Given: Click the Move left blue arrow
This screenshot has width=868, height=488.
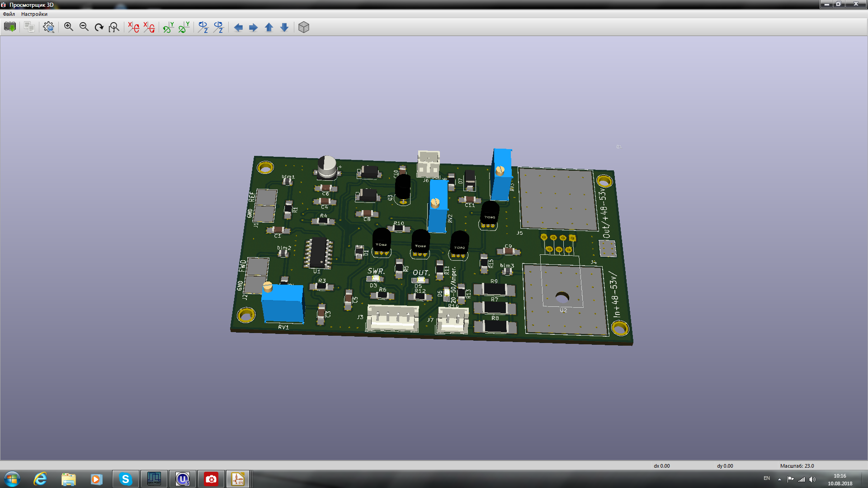Looking at the screenshot, I should [238, 28].
